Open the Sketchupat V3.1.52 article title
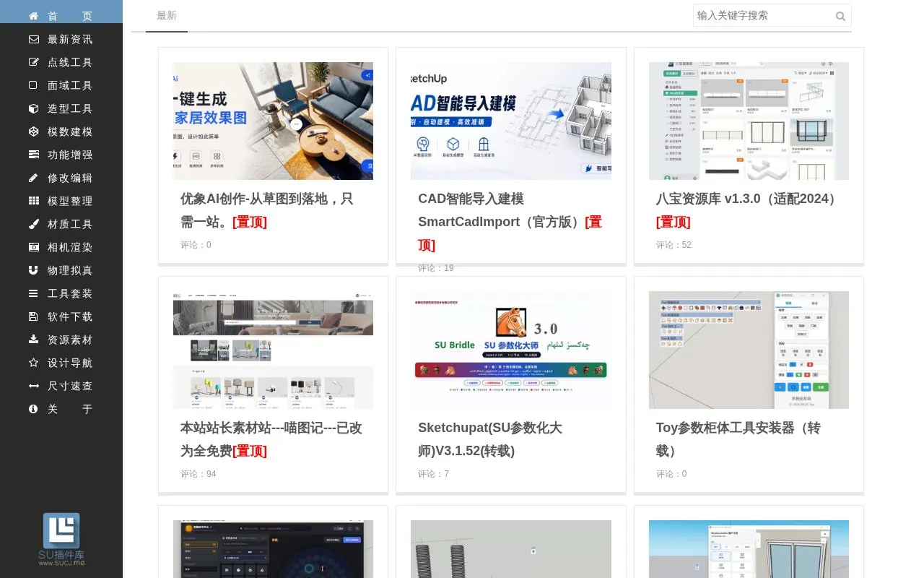 pyautogui.click(x=490, y=439)
